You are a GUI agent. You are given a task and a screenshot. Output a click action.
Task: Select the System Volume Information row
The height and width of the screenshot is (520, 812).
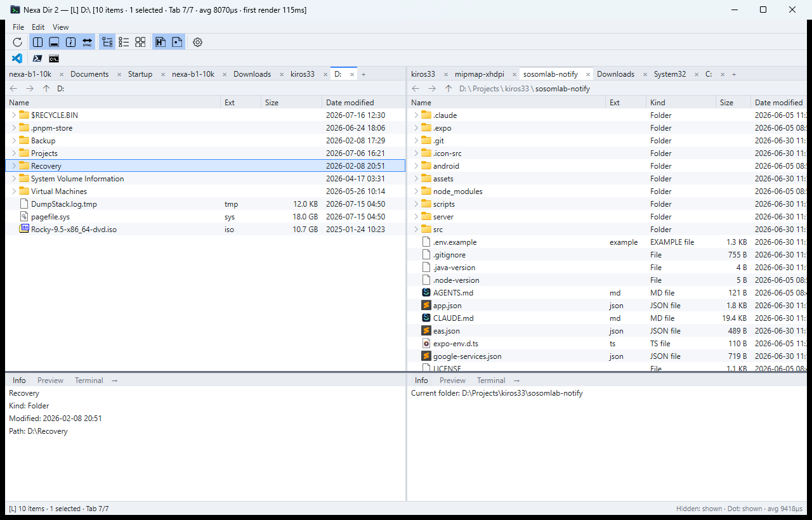[205, 178]
